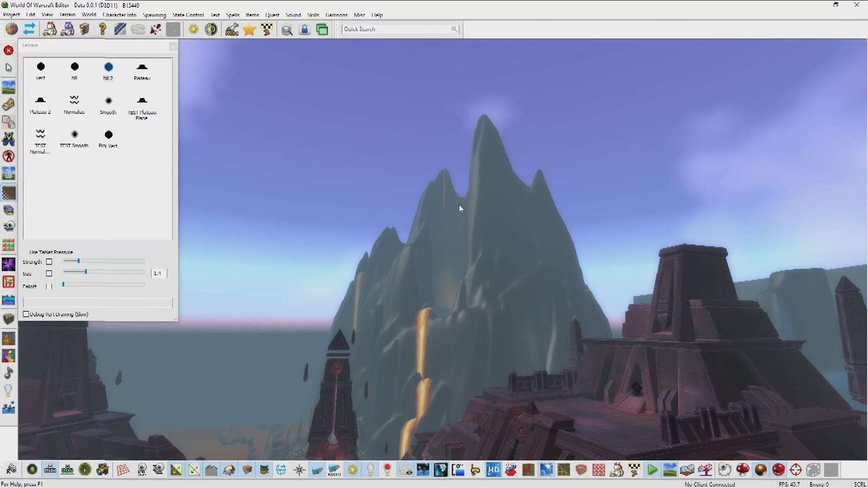The width and height of the screenshot is (868, 488).
Task: Click the padlock toolbar icon
Action: click(x=305, y=30)
